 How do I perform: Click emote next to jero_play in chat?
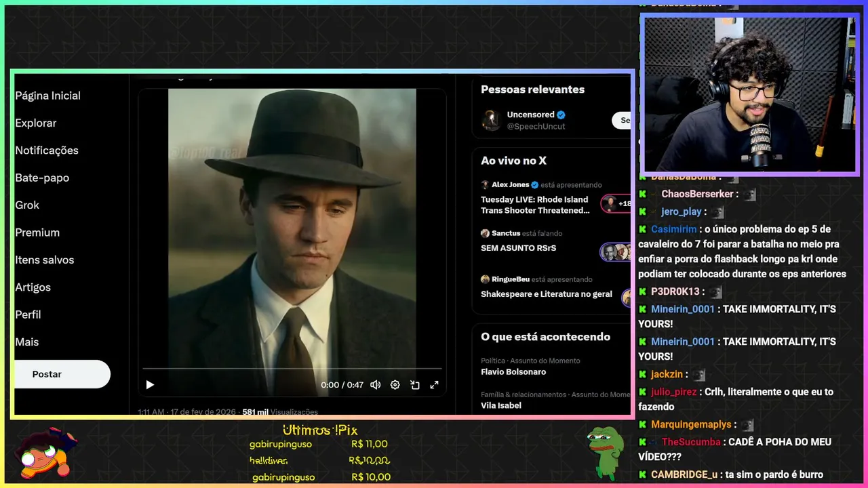717,212
